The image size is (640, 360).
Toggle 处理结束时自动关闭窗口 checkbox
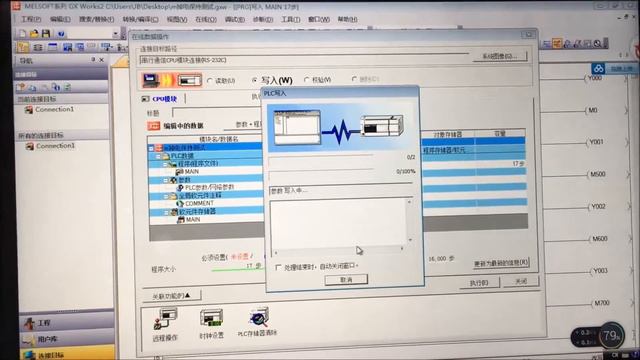point(279,267)
